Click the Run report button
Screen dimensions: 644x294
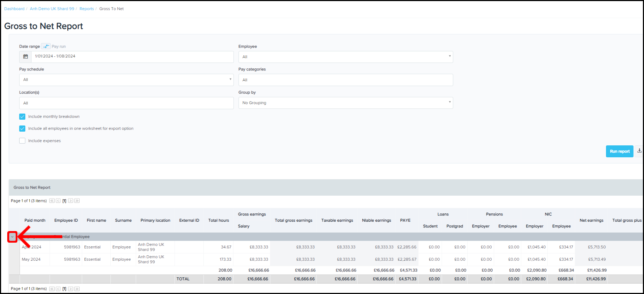pos(619,152)
